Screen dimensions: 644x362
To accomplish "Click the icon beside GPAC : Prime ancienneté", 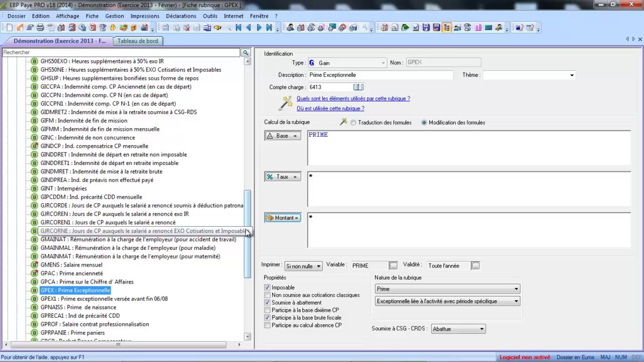I will pyautogui.click(x=35, y=274).
